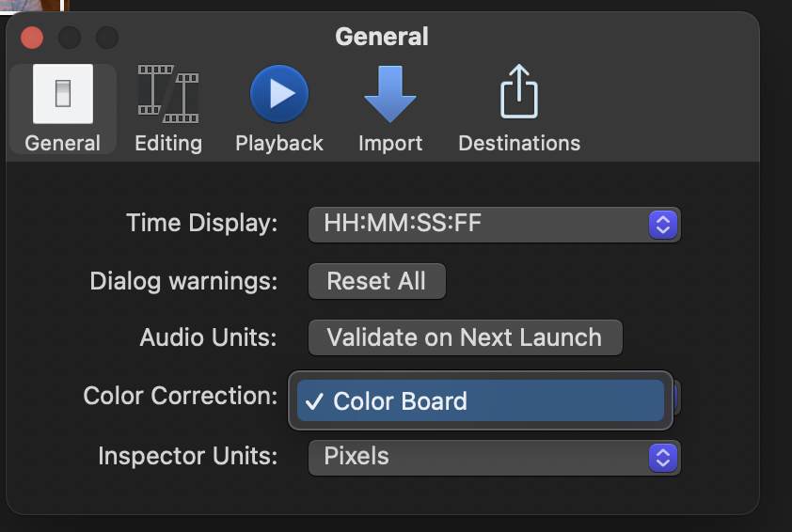Click the blue Import arrow icon

point(390,94)
